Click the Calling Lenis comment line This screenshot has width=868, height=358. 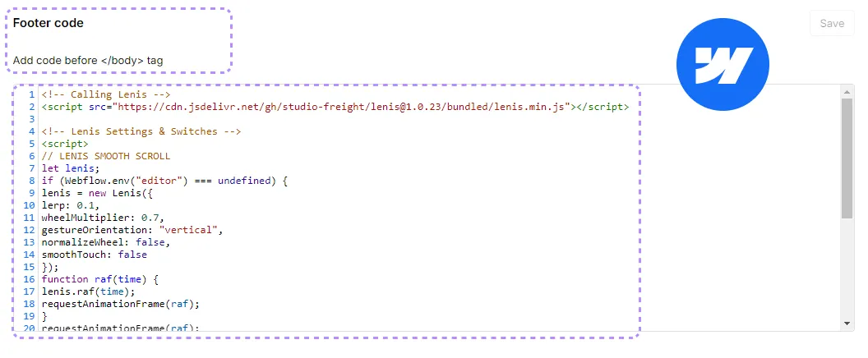point(106,94)
